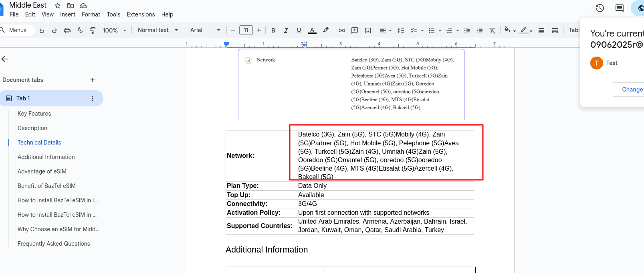This screenshot has height=273, width=644.
Task: Toggle bold formatting
Action: coord(273,31)
